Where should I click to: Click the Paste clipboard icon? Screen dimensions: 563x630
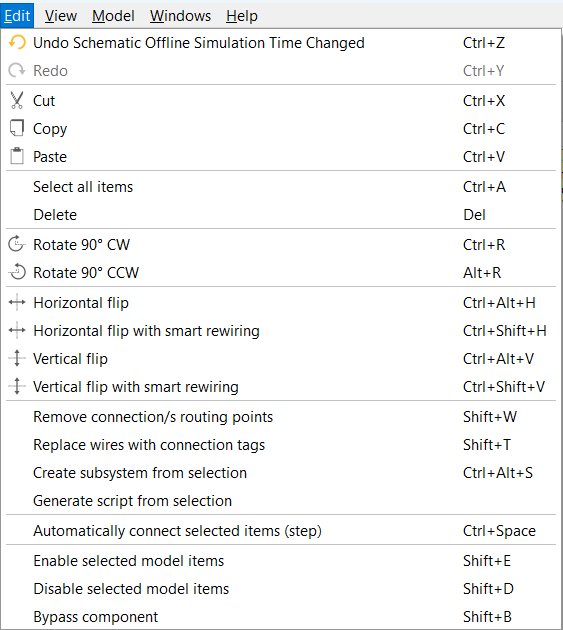tap(17, 156)
